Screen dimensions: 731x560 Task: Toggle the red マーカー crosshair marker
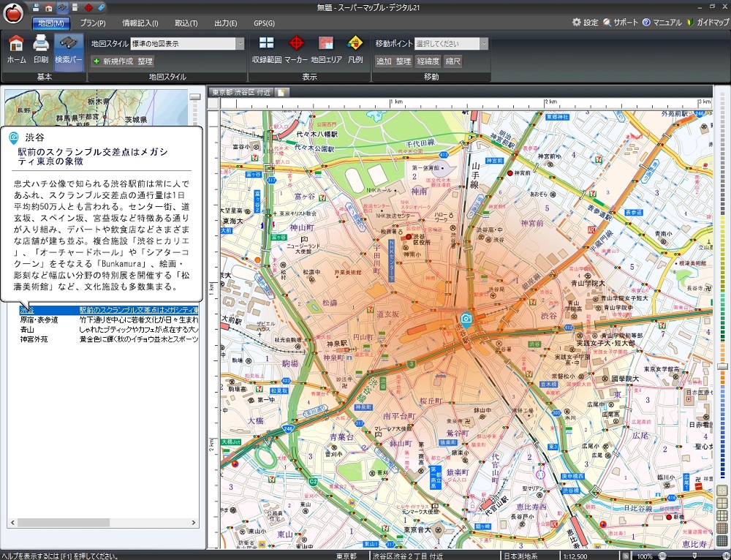coord(296,50)
